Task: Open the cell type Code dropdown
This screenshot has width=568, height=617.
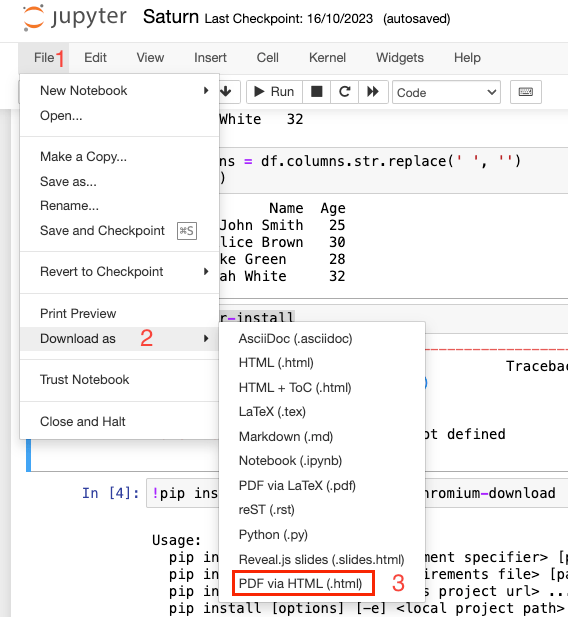Action: (446, 92)
